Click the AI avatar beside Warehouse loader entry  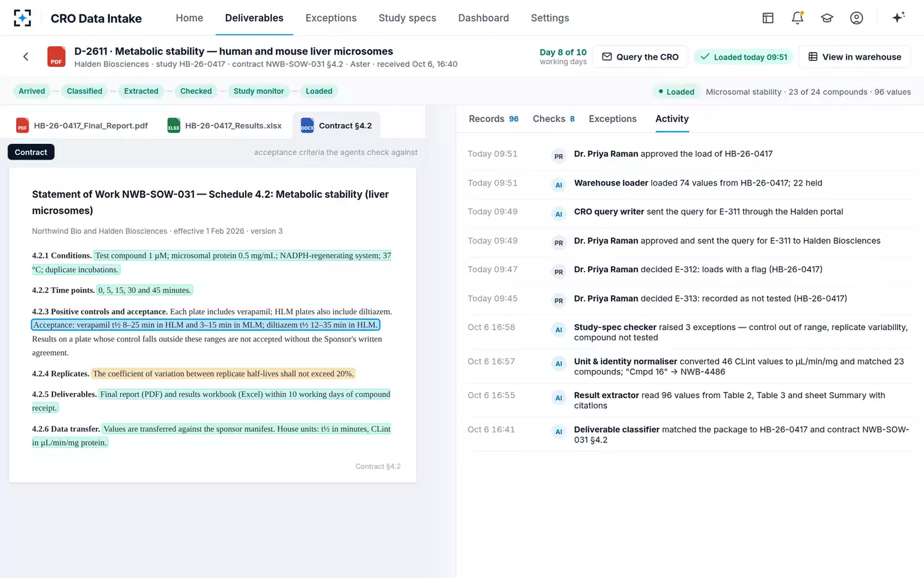[x=558, y=185]
